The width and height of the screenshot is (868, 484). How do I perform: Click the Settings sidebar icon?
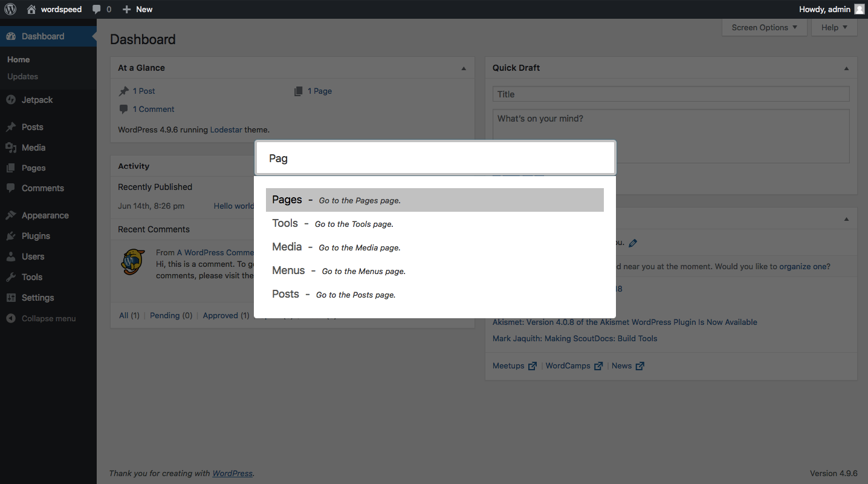(x=11, y=298)
